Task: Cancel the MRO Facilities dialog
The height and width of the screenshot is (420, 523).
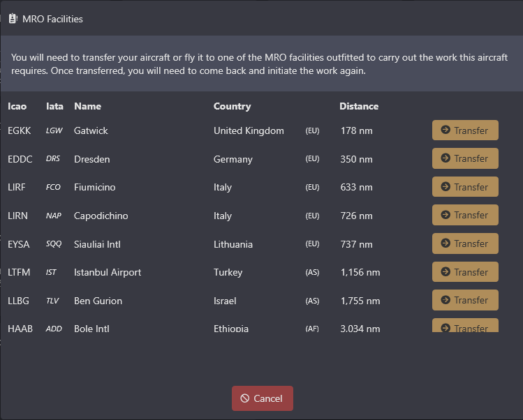Action: (262, 398)
